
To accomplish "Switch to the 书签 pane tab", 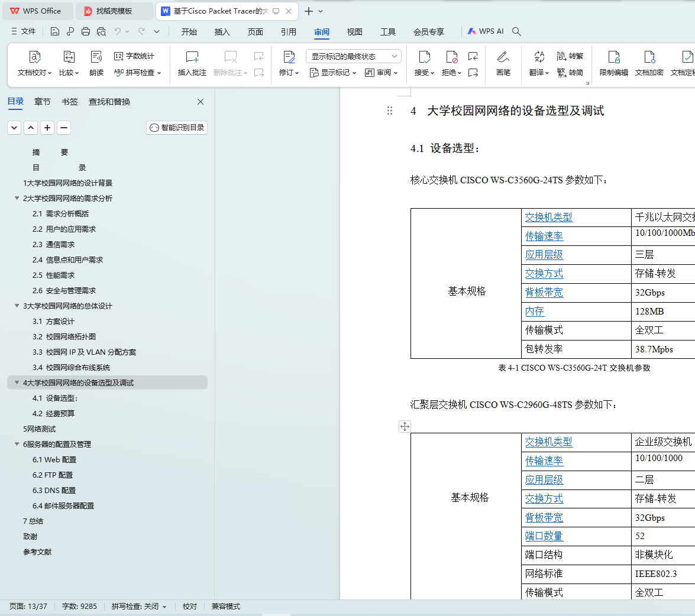I will (70, 102).
